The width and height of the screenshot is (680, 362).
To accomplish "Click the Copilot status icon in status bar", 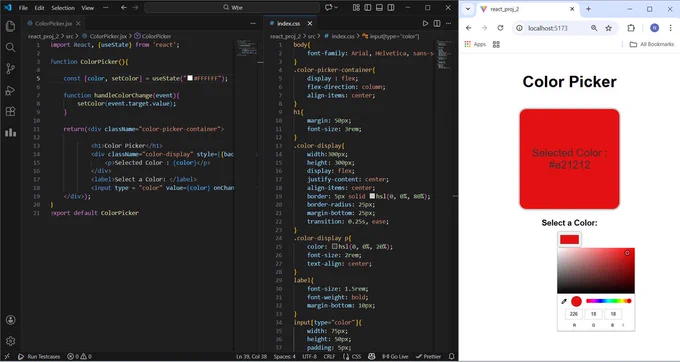I will point(372,356).
